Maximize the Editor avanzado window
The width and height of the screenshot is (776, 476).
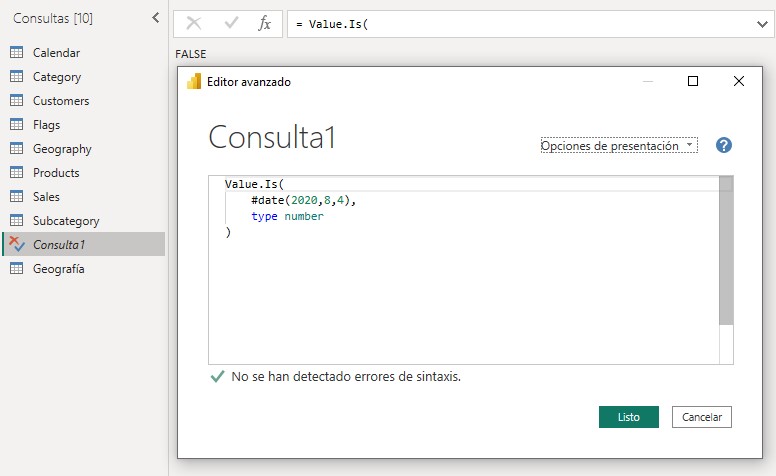(693, 82)
